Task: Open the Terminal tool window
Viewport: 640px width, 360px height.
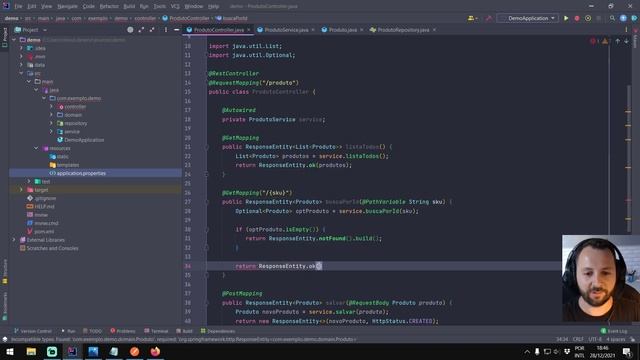Action: click(x=156, y=331)
